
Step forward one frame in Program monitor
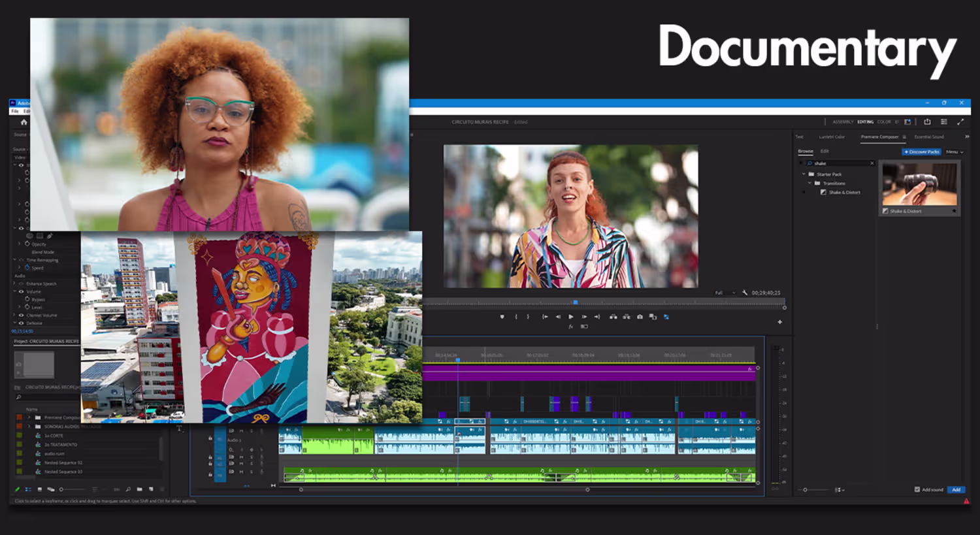(x=584, y=317)
